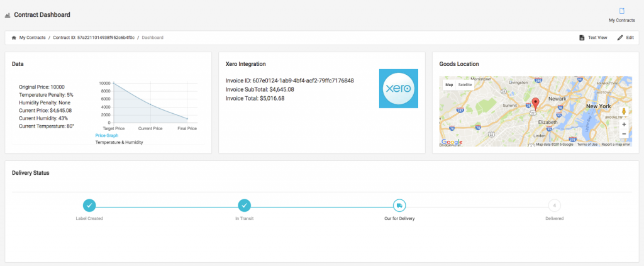Click New York label on map
Image resolution: width=644 pixels, height=266 pixels.
click(599, 106)
